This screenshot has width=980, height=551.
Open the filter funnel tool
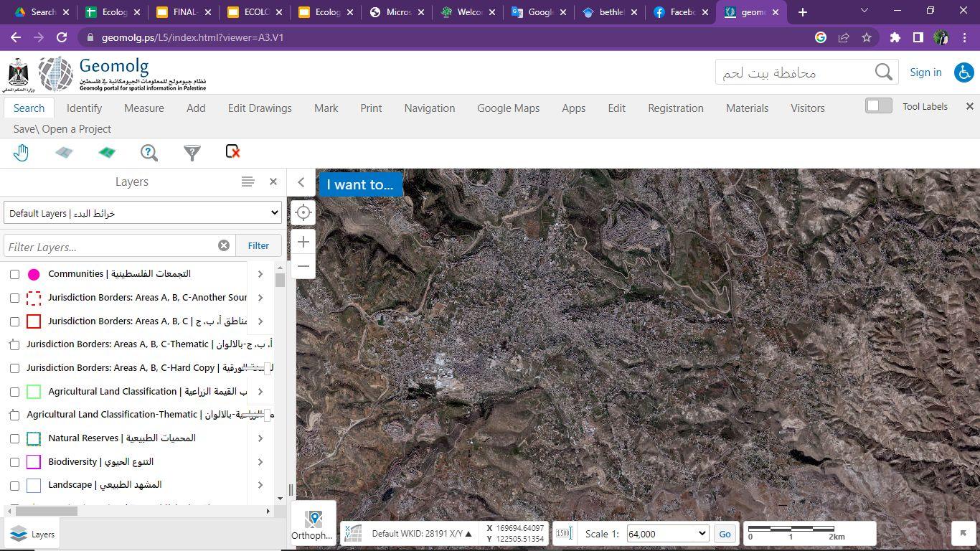pos(192,152)
